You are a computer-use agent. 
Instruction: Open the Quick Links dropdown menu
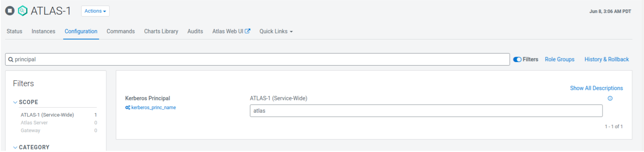click(x=276, y=32)
